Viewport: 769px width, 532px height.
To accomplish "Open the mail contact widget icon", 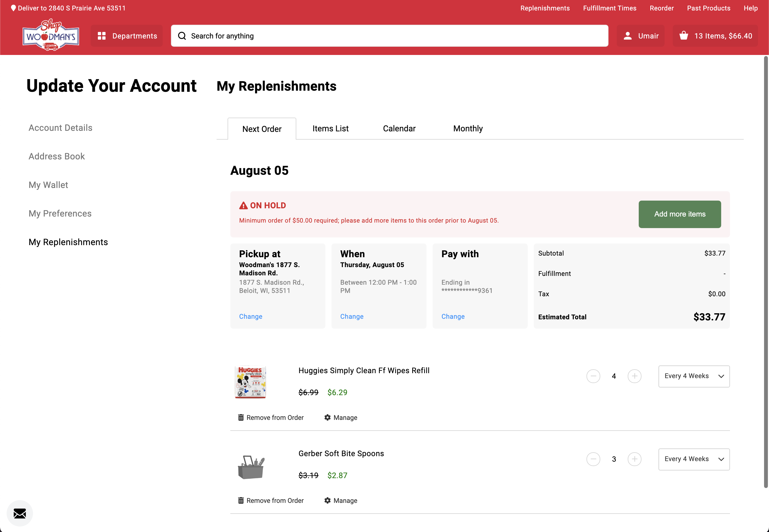I will (x=20, y=513).
